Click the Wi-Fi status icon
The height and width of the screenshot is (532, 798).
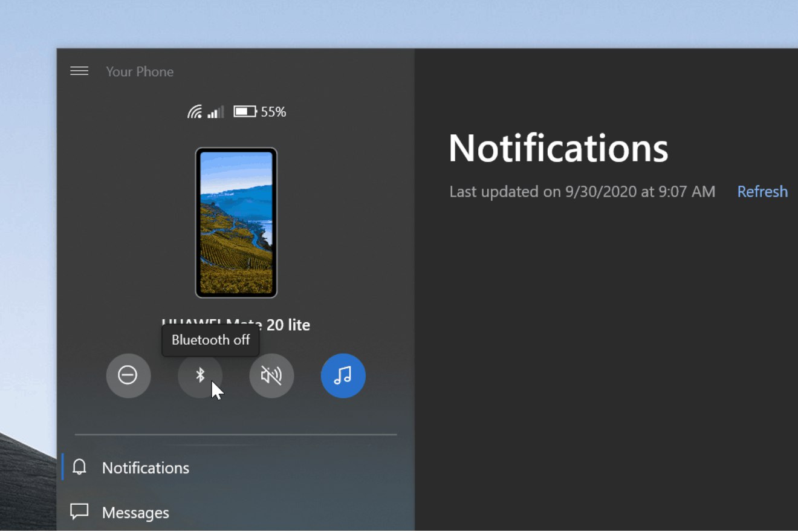pos(195,112)
